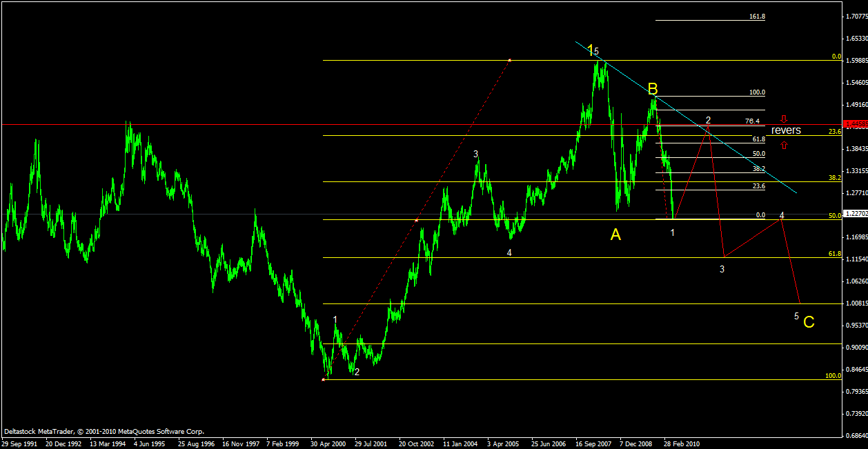Click the "30 Apr 2000" date label
Viewport: 868px width, 449px height.
[328, 443]
